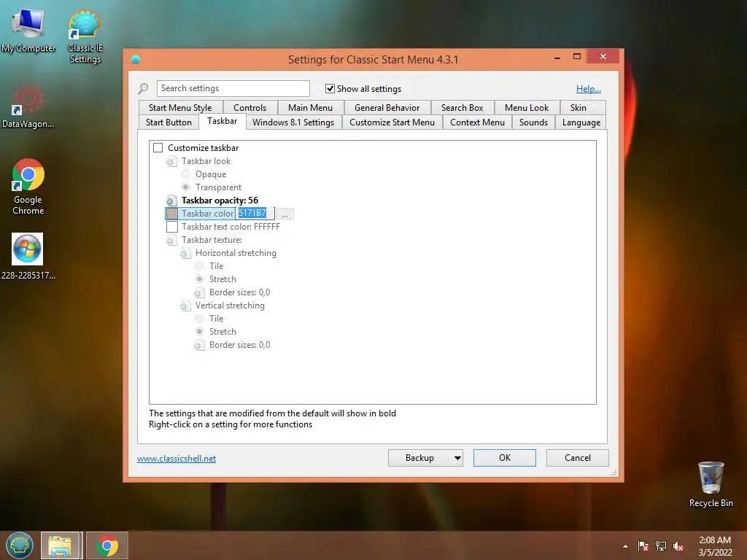The image size is (747, 560).
Task: Open the Main Menu tab
Action: tap(310, 108)
